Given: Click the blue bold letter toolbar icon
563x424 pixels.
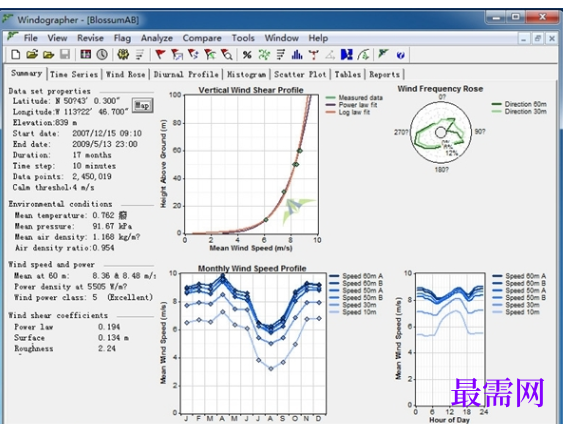Looking at the screenshot, I should [x=347, y=55].
